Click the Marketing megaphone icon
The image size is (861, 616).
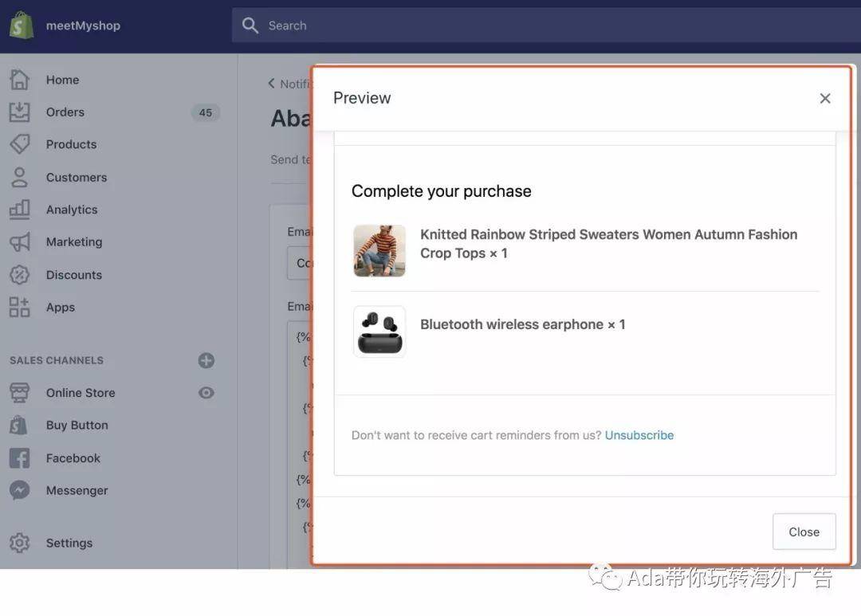(x=19, y=242)
